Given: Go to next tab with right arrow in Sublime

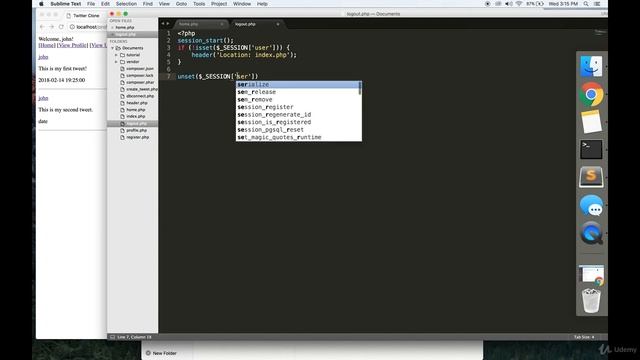Looking at the screenshot, I should [x=167, y=24].
